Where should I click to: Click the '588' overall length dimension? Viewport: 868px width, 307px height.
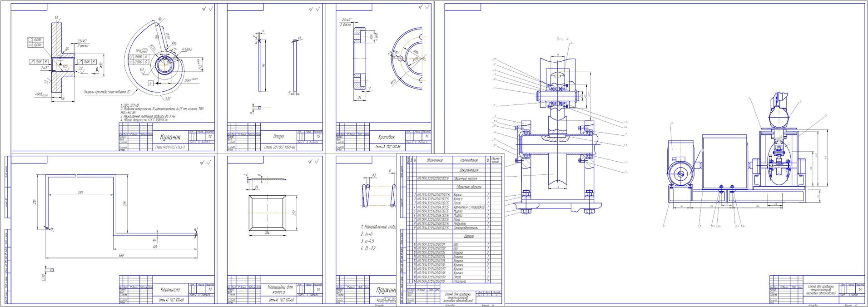point(122,255)
